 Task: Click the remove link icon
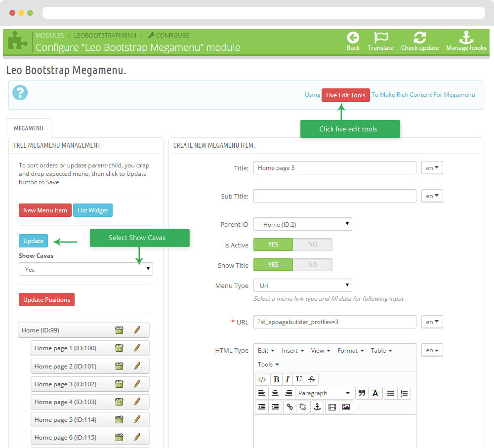303,407
